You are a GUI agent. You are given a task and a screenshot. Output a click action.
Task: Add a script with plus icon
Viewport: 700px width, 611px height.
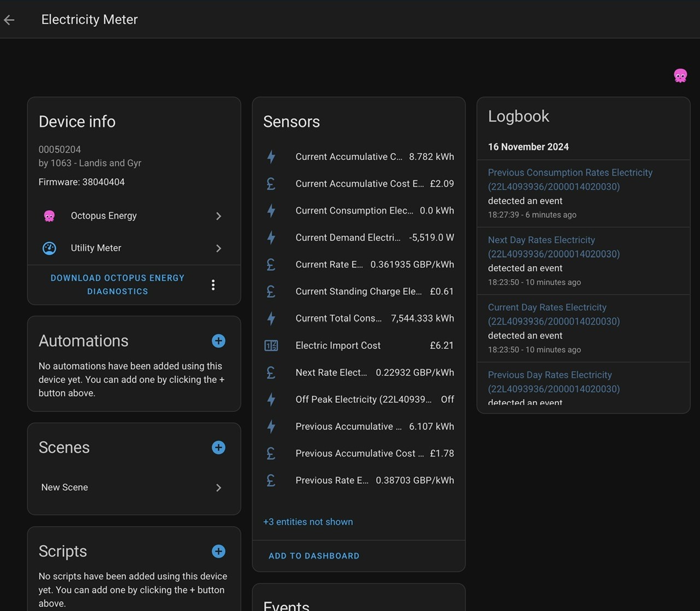coord(218,551)
